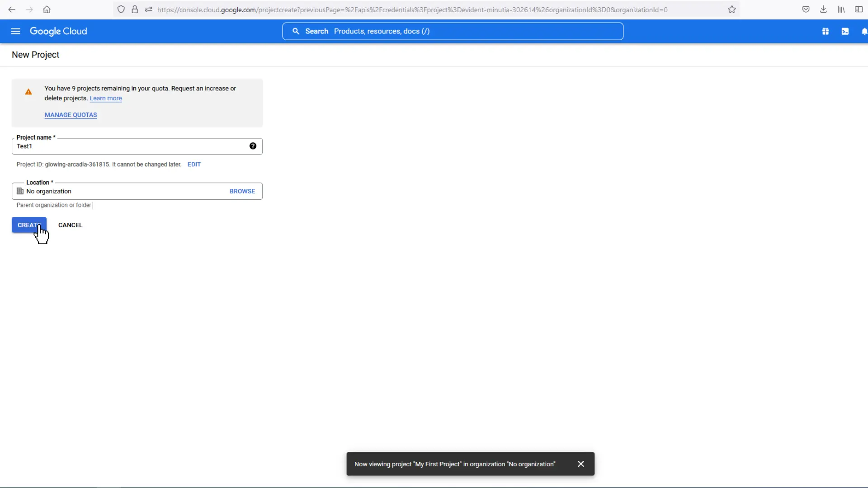This screenshot has width=868, height=488.
Task: Click MANAGE QUOTAS link
Action: (x=71, y=114)
